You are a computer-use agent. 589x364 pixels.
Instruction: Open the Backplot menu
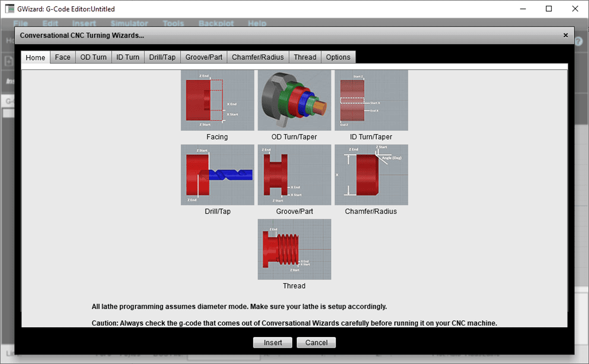(216, 23)
